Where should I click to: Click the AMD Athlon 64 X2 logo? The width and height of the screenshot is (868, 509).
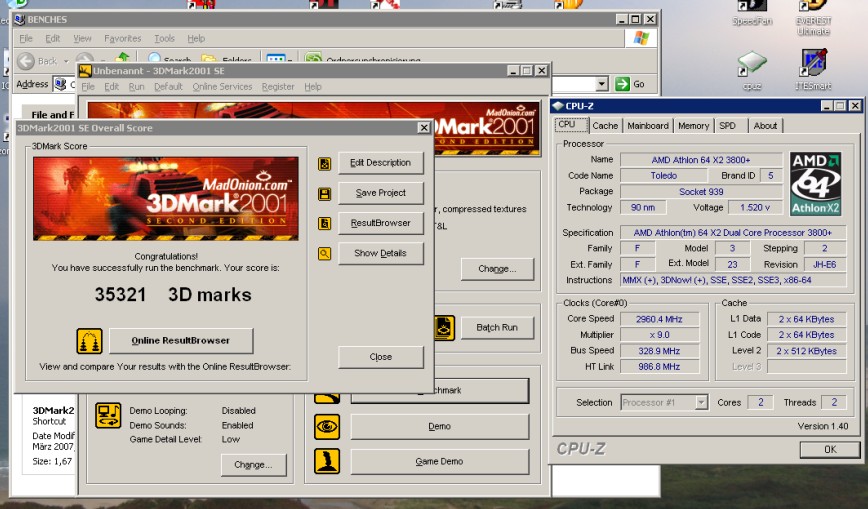click(815, 184)
